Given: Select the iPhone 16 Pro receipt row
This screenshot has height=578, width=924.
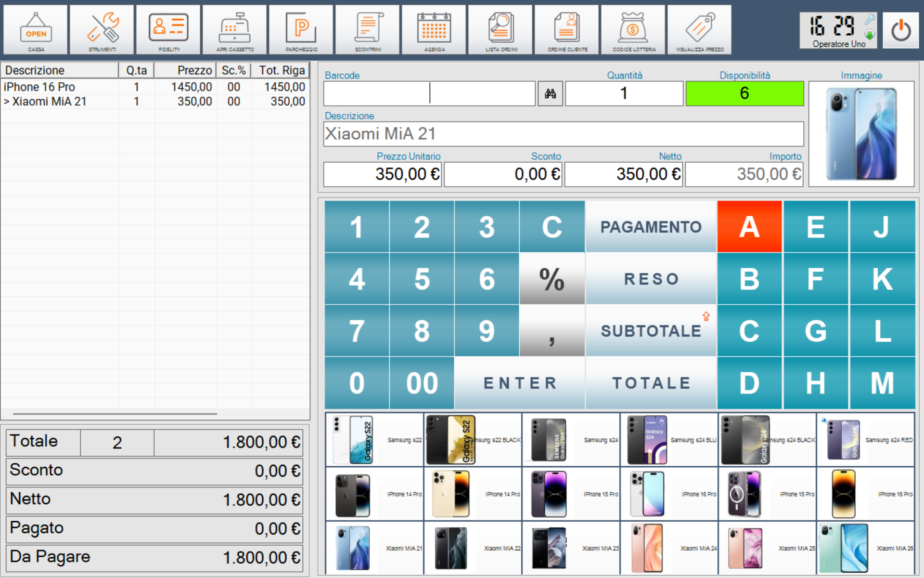Looking at the screenshot, I should [x=155, y=87].
